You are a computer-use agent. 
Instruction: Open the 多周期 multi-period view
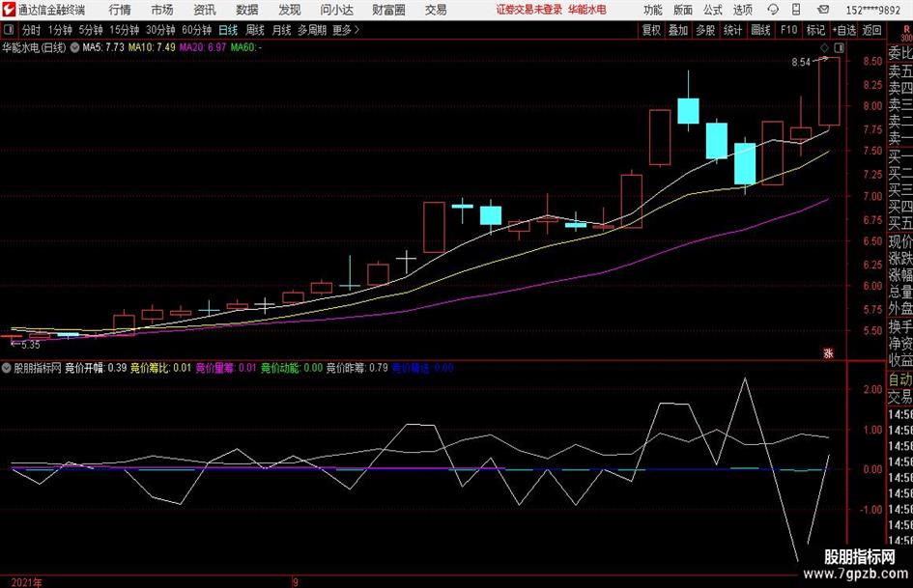pos(312,30)
